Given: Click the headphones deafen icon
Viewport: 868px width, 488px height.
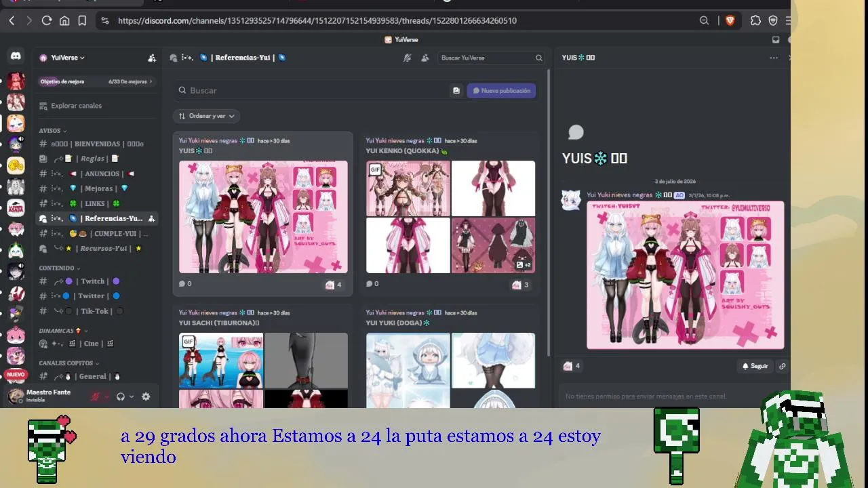Looking at the screenshot, I should pyautogui.click(x=121, y=396).
